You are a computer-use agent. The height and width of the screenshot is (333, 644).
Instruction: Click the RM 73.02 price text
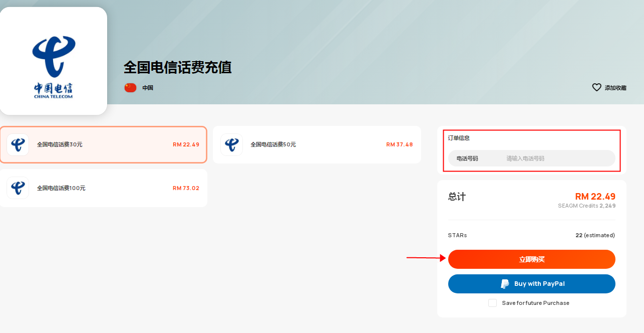pos(186,188)
